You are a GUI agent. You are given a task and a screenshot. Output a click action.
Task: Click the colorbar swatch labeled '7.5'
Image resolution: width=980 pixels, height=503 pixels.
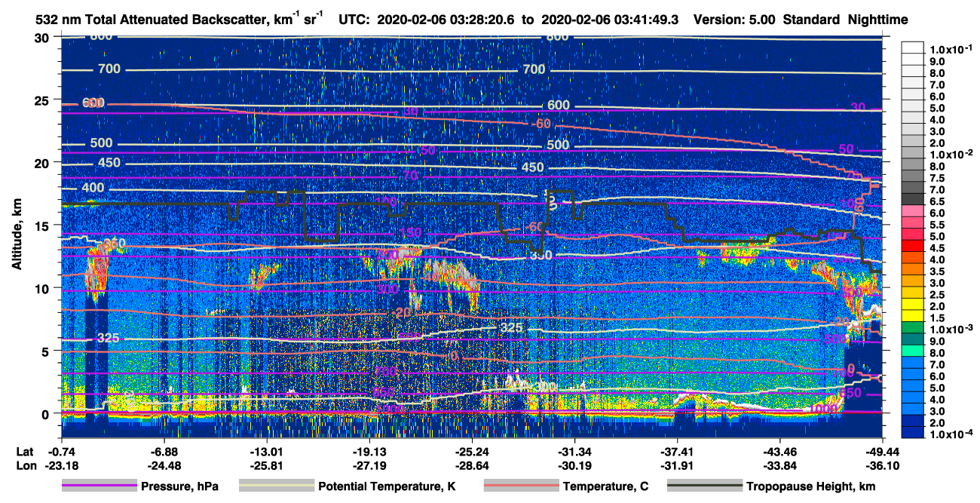tap(913, 176)
